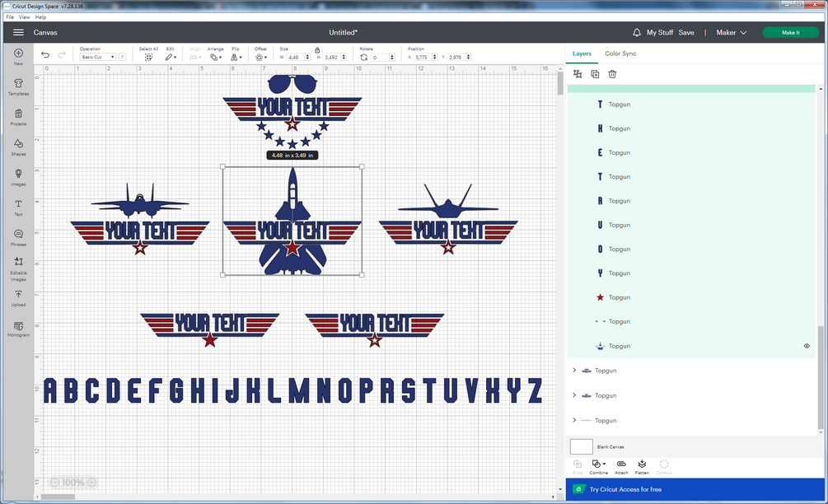Click the Flatten tool
828x504 pixels.
[x=642, y=467]
